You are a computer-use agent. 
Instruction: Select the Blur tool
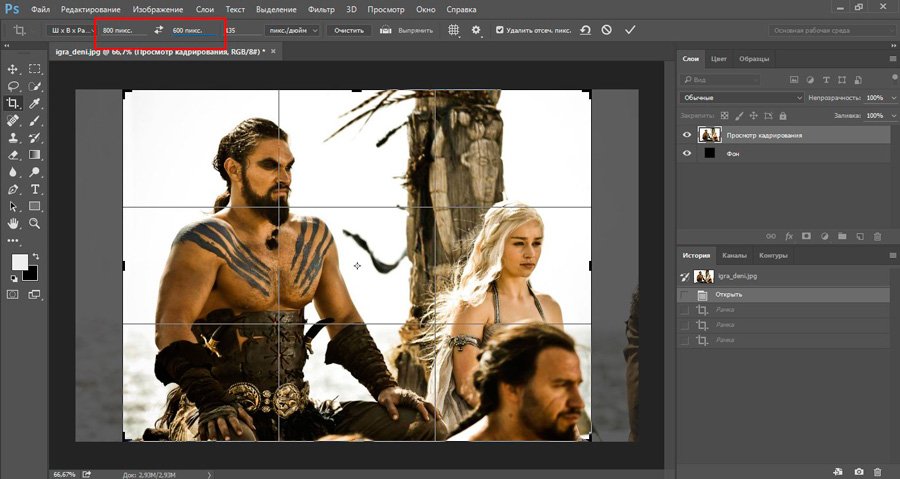[x=13, y=172]
